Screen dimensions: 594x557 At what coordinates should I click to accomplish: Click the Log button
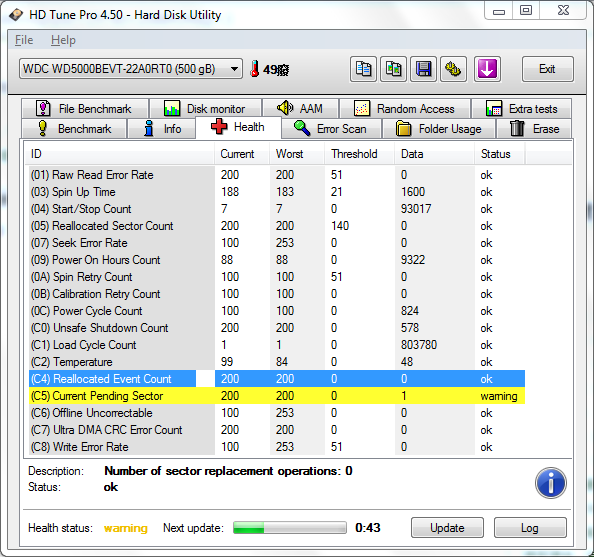click(530, 527)
